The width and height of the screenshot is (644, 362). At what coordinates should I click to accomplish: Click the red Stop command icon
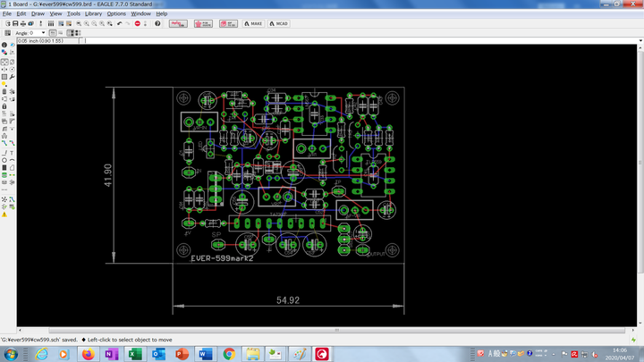[137, 23]
